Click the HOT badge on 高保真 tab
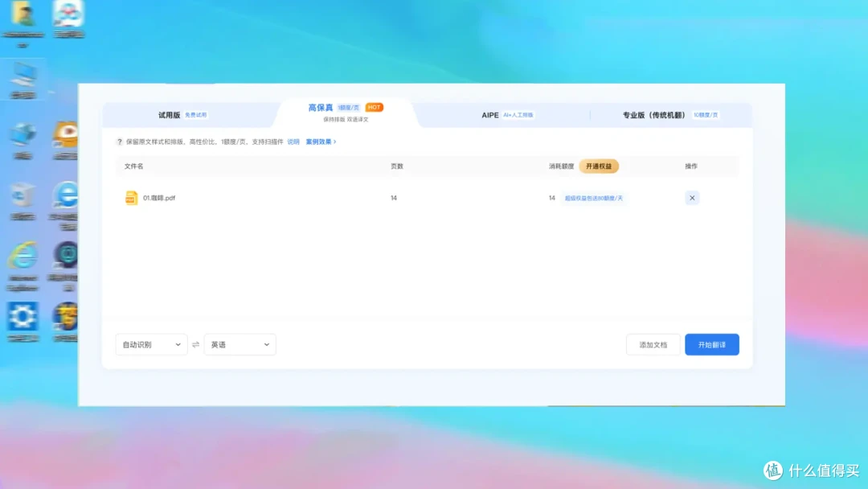The image size is (868, 489). [x=375, y=108]
